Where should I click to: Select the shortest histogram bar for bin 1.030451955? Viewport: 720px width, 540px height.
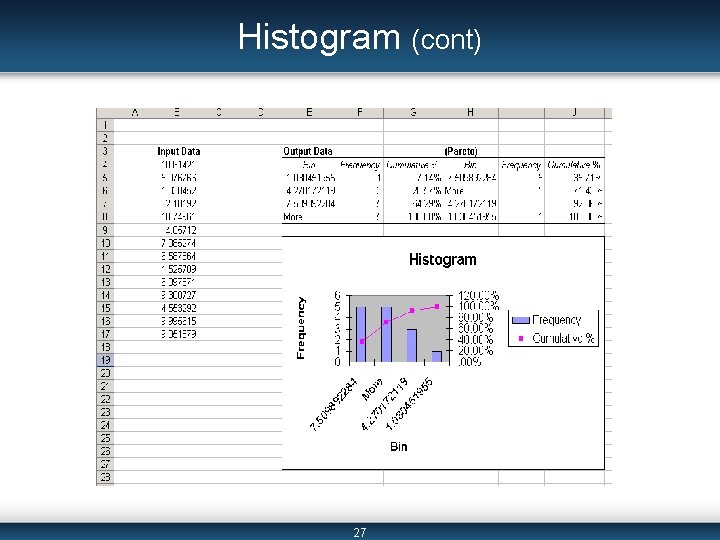(437, 357)
